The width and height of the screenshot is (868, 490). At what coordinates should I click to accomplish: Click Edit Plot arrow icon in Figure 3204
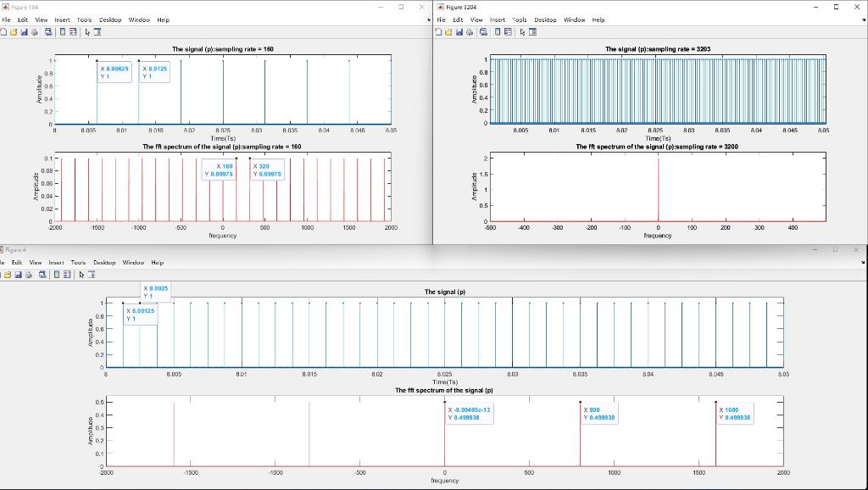(x=522, y=32)
